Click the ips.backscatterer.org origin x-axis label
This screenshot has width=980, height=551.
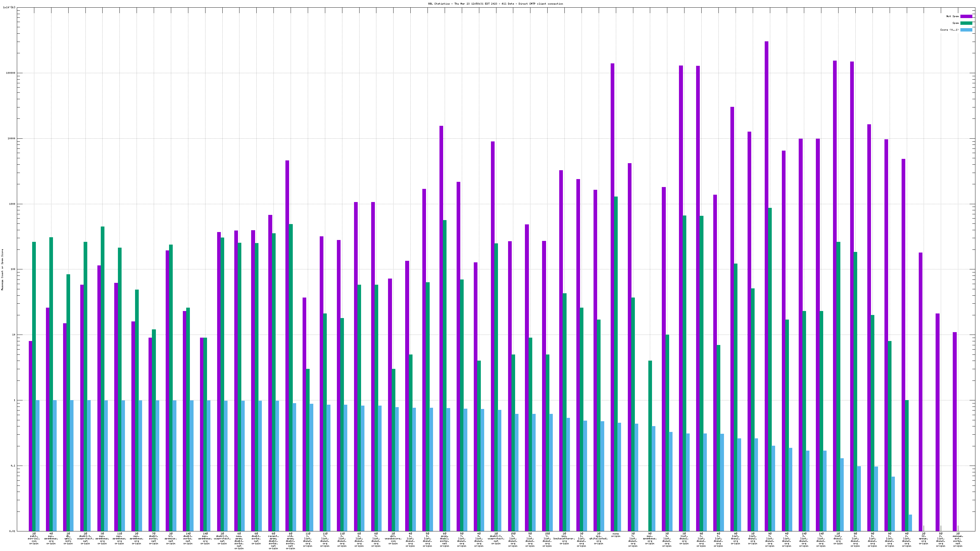564,538
